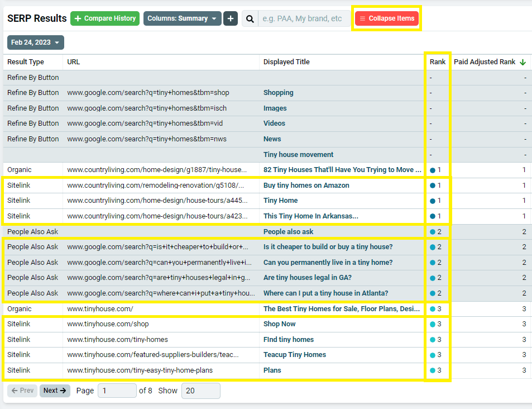Viewport: 532px width, 409px height.
Task: Open the News title link
Action: [272, 139]
